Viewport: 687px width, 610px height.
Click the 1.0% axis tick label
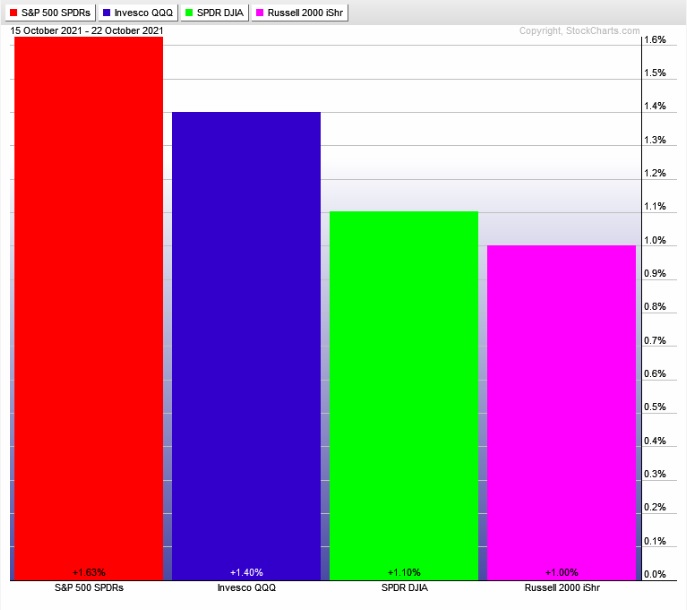655,240
